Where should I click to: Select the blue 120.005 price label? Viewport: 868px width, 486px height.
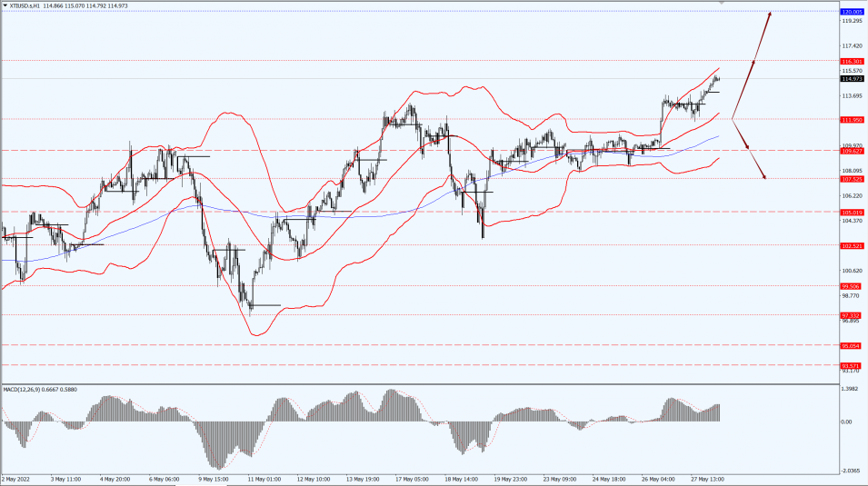point(852,12)
